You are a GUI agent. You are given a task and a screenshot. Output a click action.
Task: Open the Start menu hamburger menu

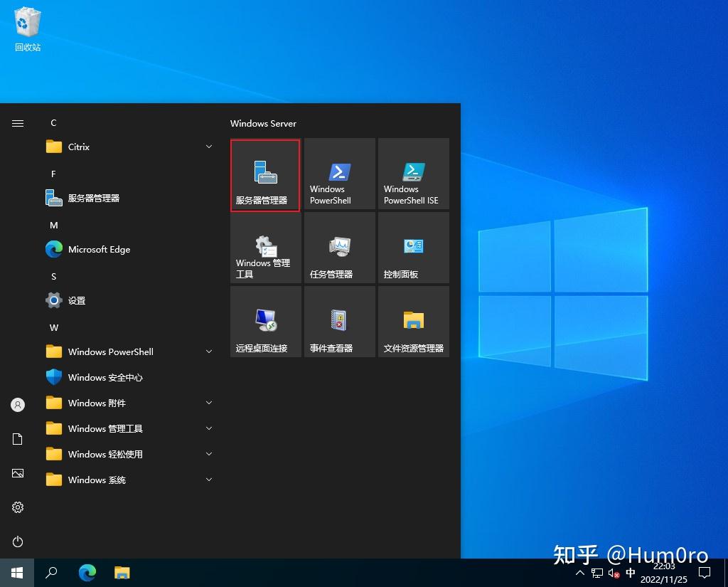point(17,122)
